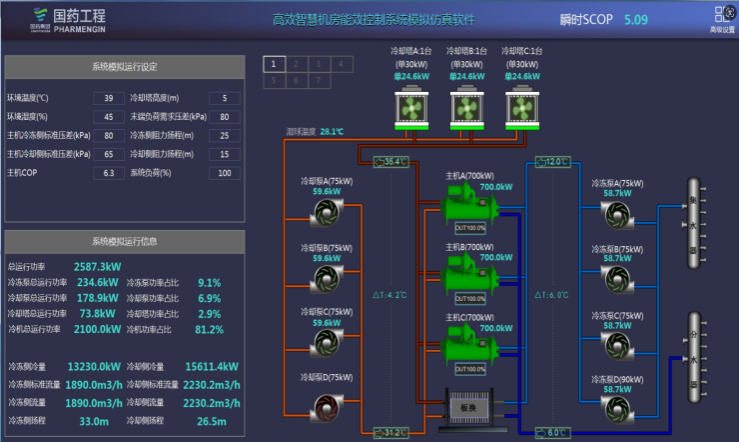Click the 系统负荷(%) input field
739x442 pixels.
point(224,173)
